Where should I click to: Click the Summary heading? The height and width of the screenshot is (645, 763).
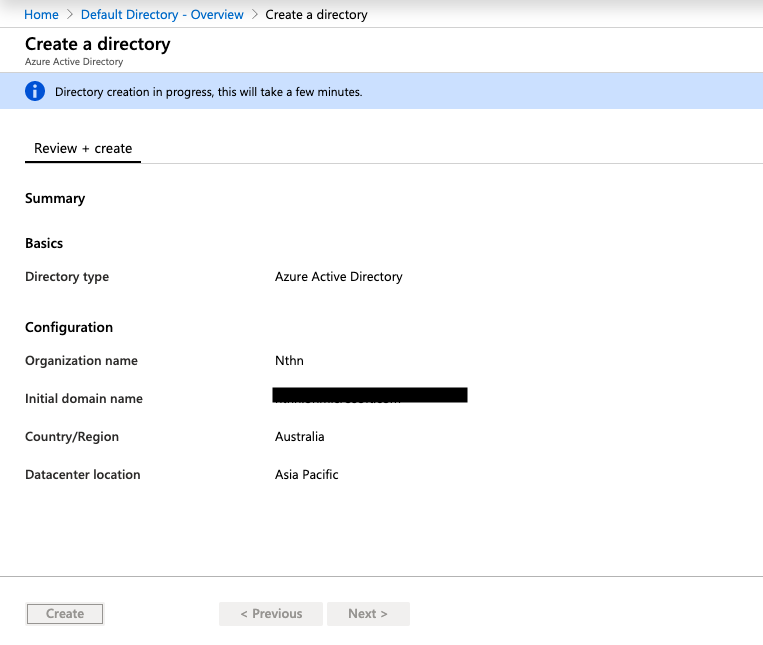coord(55,198)
